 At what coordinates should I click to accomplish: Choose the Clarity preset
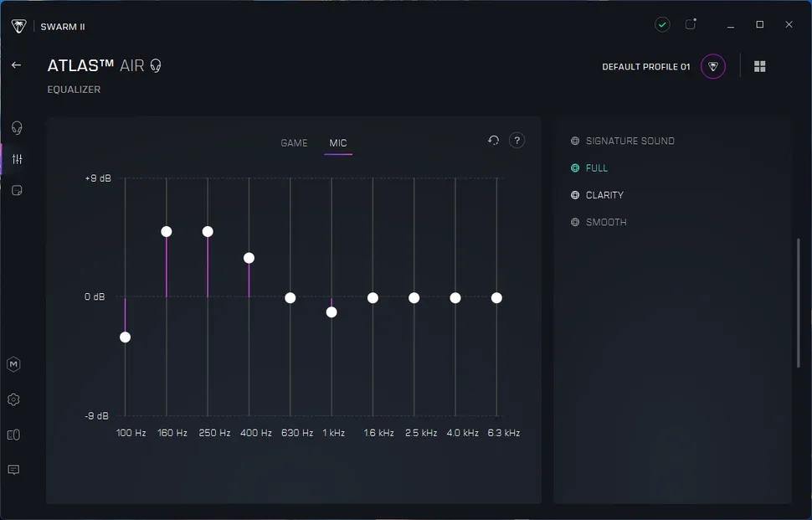click(x=604, y=195)
